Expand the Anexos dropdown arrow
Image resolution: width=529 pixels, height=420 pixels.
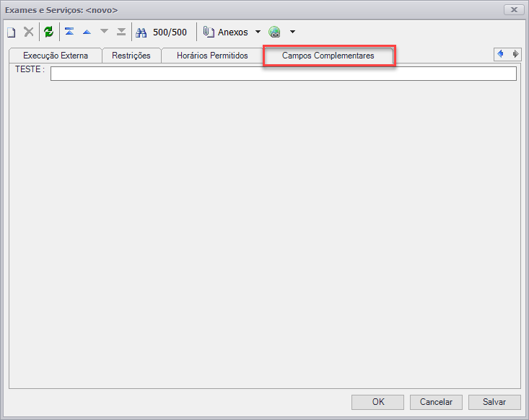pyautogui.click(x=258, y=32)
